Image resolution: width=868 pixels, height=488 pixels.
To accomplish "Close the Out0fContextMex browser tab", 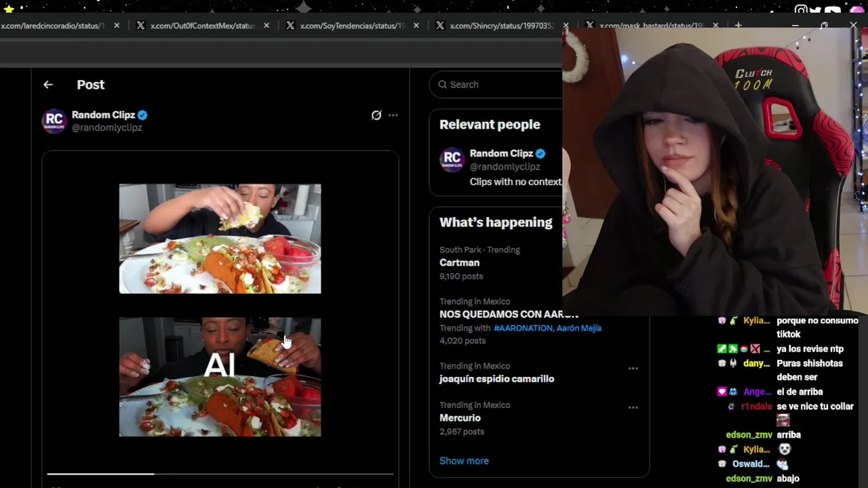I will pyautogui.click(x=267, y=26).
